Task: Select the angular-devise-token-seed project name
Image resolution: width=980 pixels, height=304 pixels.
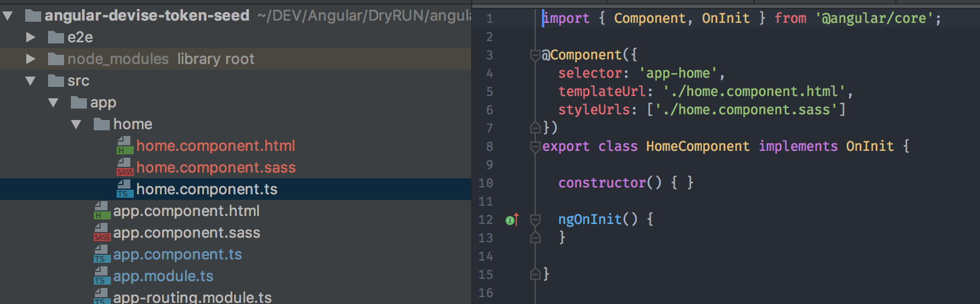Action: click(147, 15)
